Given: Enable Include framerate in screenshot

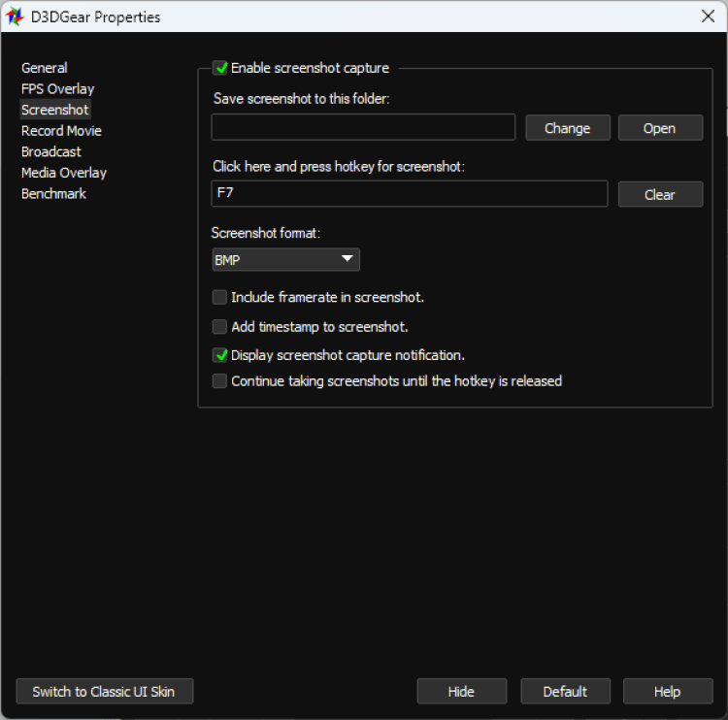Looking at the screenshot, I should (220, 297).
